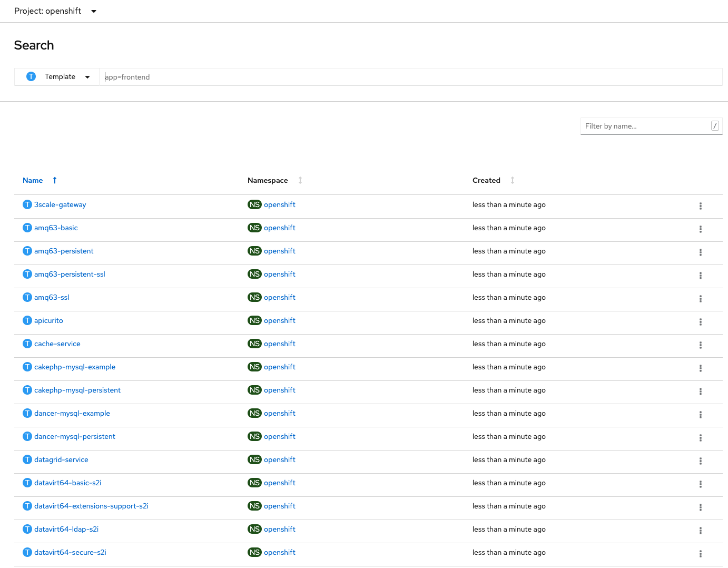The width and height of the screenshot is (728, 568).
Task: Click the Name column sort arrow
Action: (x=55, y=180)
